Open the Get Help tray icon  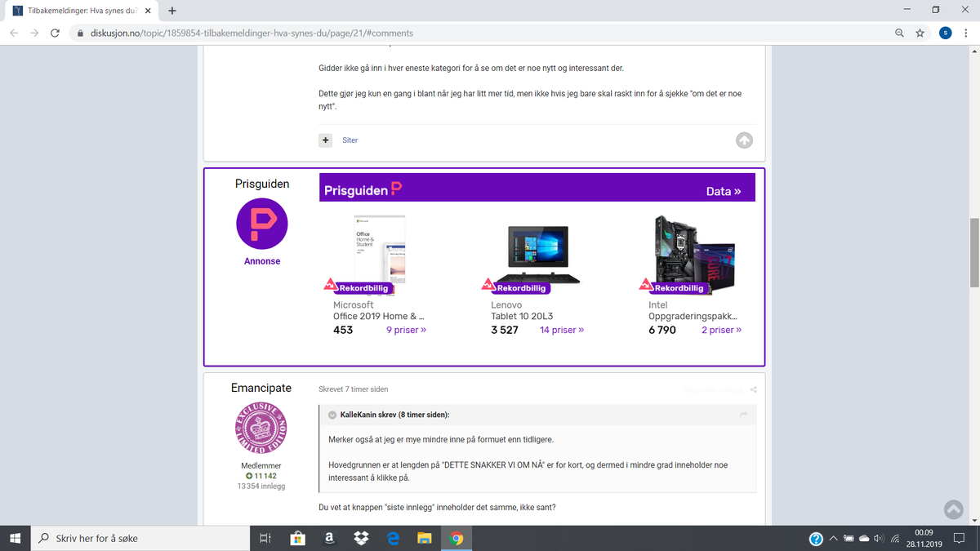pos(815,539)
